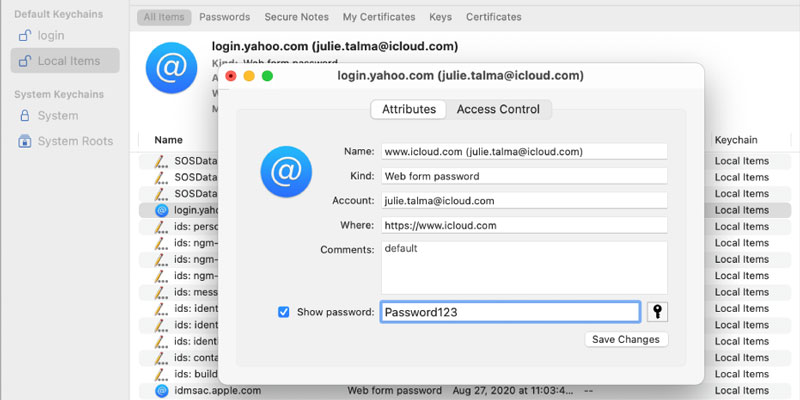Click the System keychain lock icon
The width and height of the screenshot is (800, 400).
coord(25,116)
